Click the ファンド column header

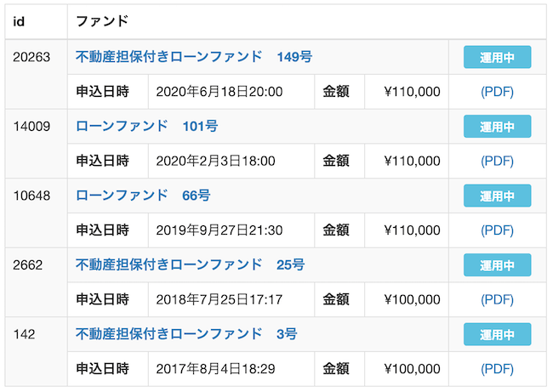pos(307,21)
